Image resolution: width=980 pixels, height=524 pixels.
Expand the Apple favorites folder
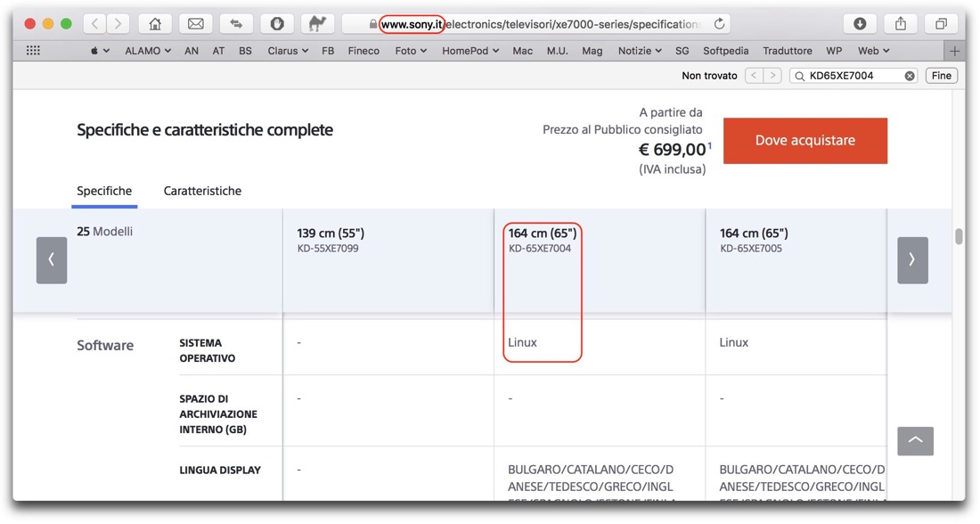pos(100,51)
